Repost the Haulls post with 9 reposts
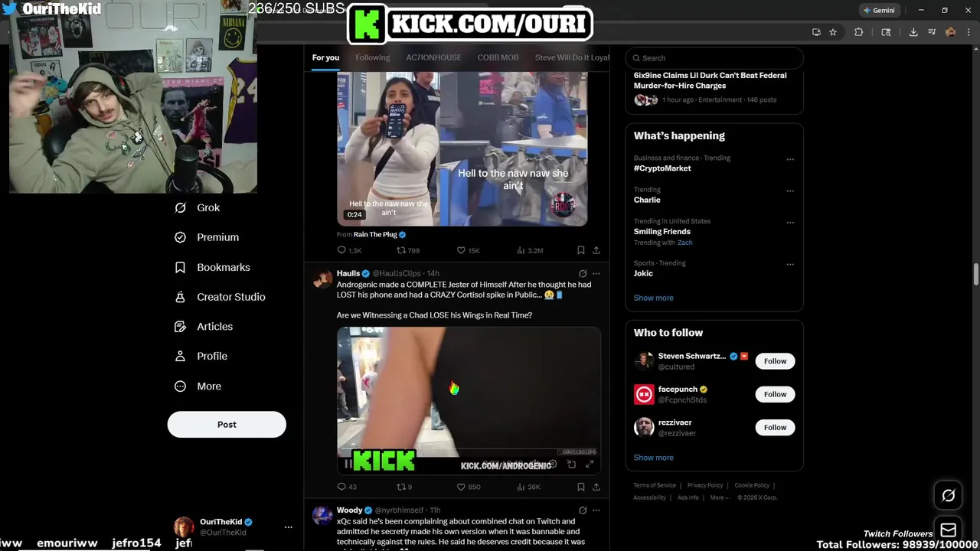The image size is (980, 551). point(404,487)
